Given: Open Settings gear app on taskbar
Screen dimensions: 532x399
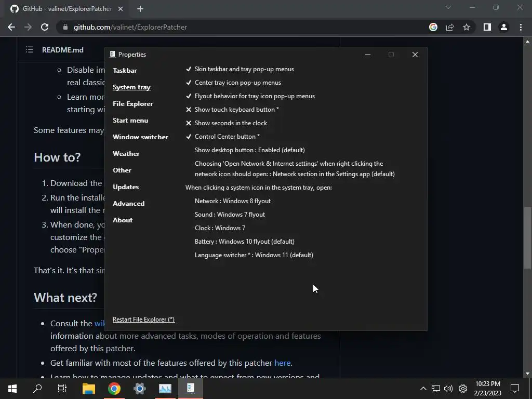Looking at the screenshot, I should click(x=139, y=389).
